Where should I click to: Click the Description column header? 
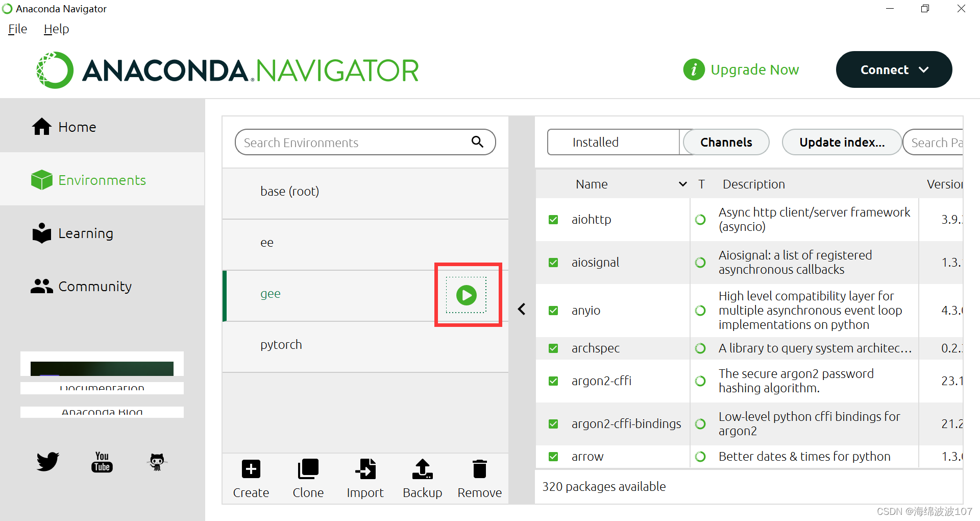(x=753, y=184)
